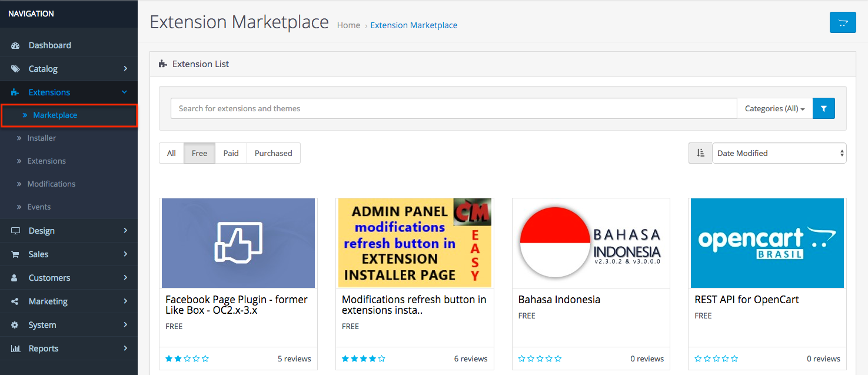
Task: Click the Reports bar chart icon
Action: click(16, 349)
